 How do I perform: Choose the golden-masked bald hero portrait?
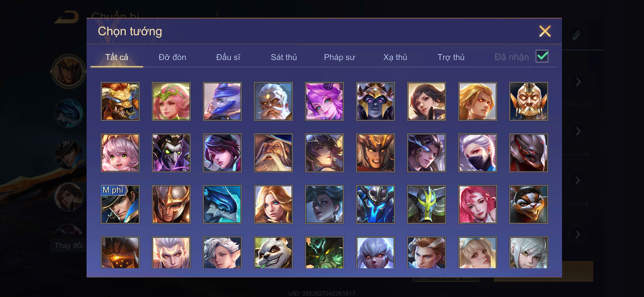click(x=529, y=101)
